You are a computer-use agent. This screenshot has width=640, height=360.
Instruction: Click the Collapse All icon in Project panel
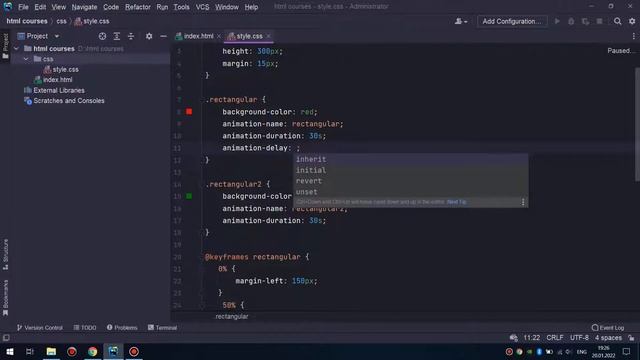(131, 36)
